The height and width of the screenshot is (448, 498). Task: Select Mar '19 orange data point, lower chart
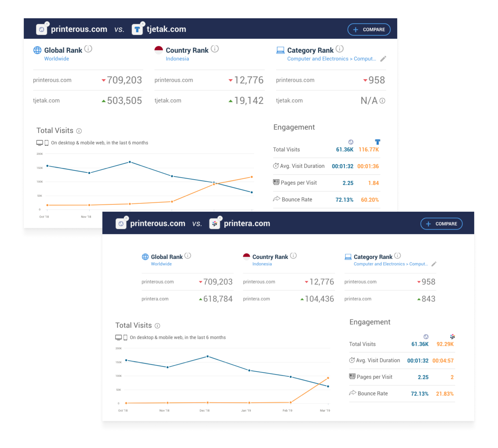coord(328,378)
